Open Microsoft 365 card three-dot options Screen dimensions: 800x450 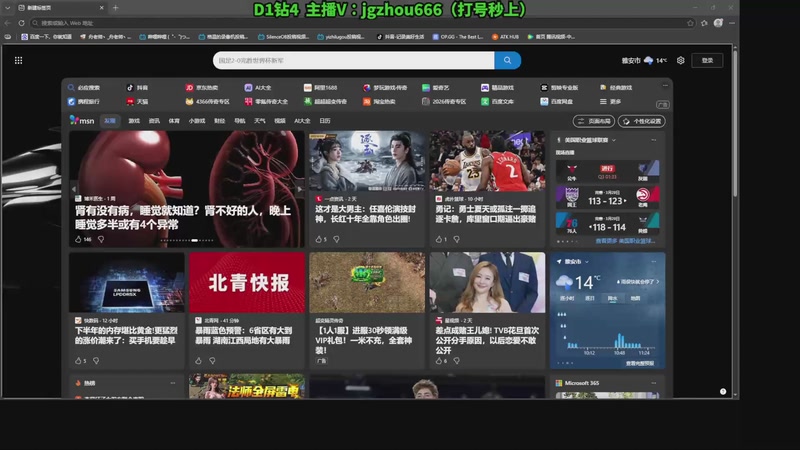[x=654, y=383]
